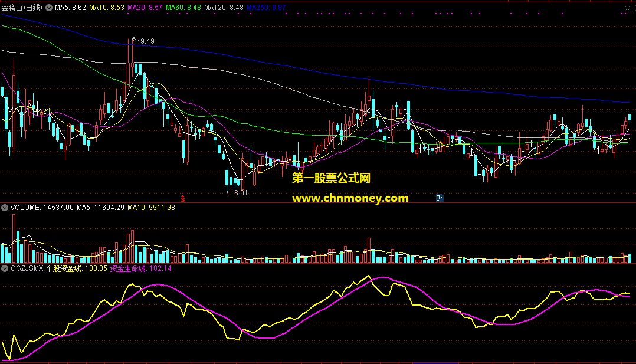Select the MA60: 8.48 label
The height and width of the screenshot is (364, 636).
pos(183,8)
